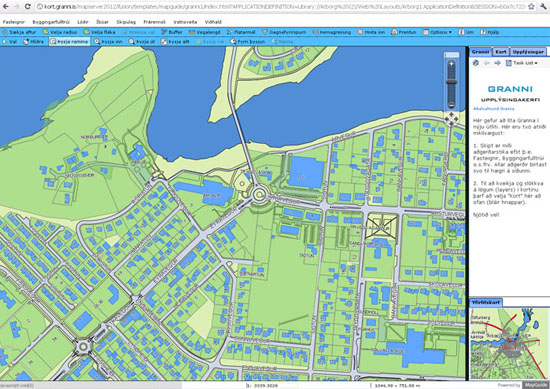Open the Upplýsingar tab

click(x=528, y=52)
